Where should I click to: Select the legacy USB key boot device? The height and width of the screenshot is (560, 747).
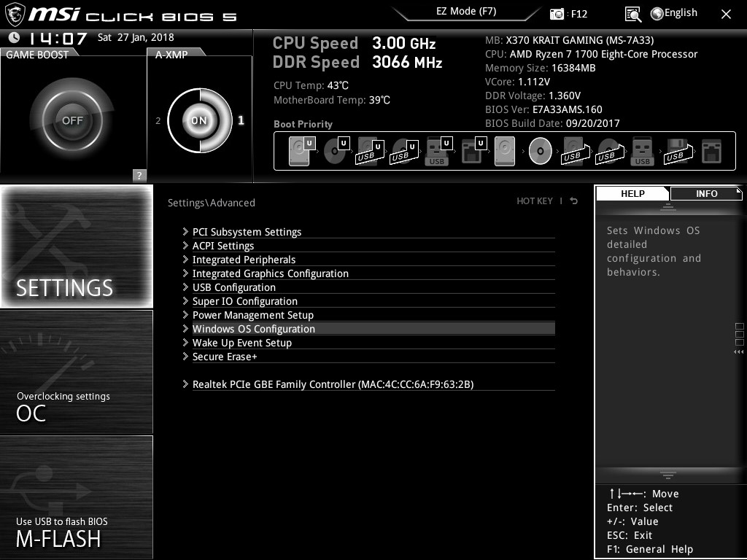click(x=642, y=151)
